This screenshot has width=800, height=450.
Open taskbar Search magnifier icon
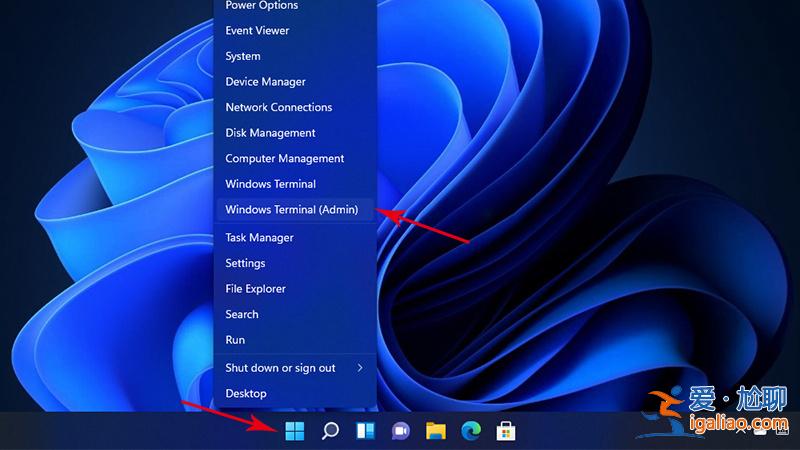(x=330, y=431)
